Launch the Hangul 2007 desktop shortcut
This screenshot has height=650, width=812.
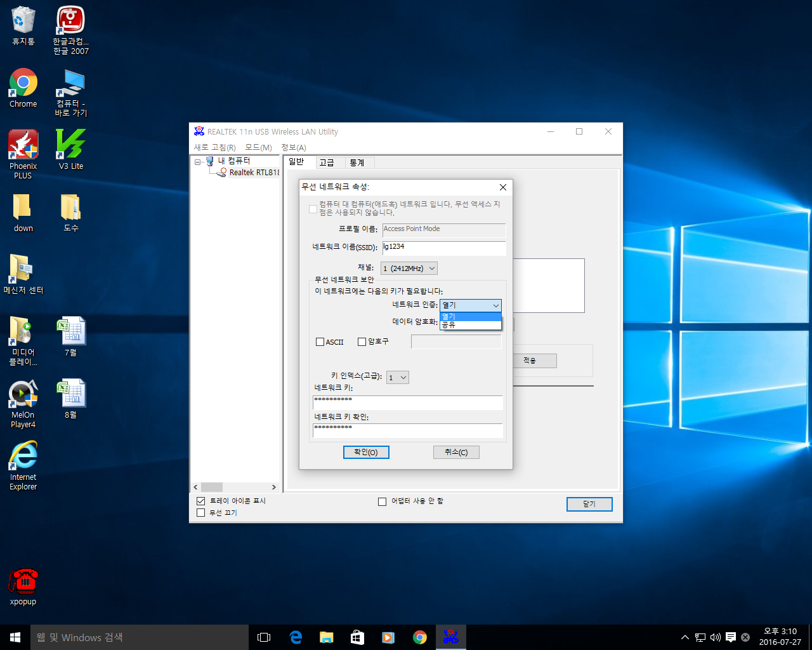click(70, 30)
